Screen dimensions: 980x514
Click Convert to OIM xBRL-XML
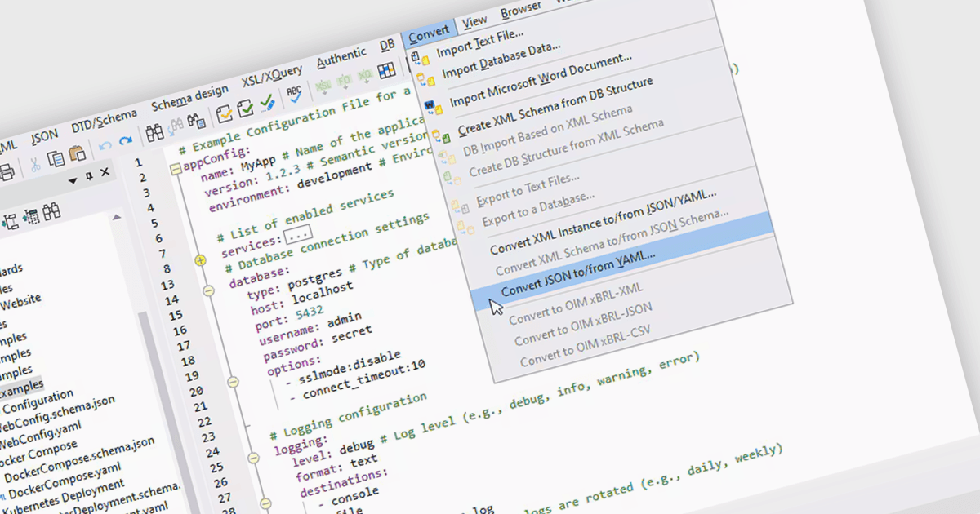pyautogui.click(x=576, y=303)
